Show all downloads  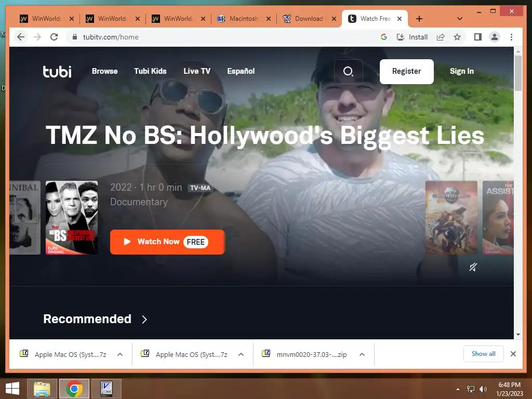tap(484, 354)
